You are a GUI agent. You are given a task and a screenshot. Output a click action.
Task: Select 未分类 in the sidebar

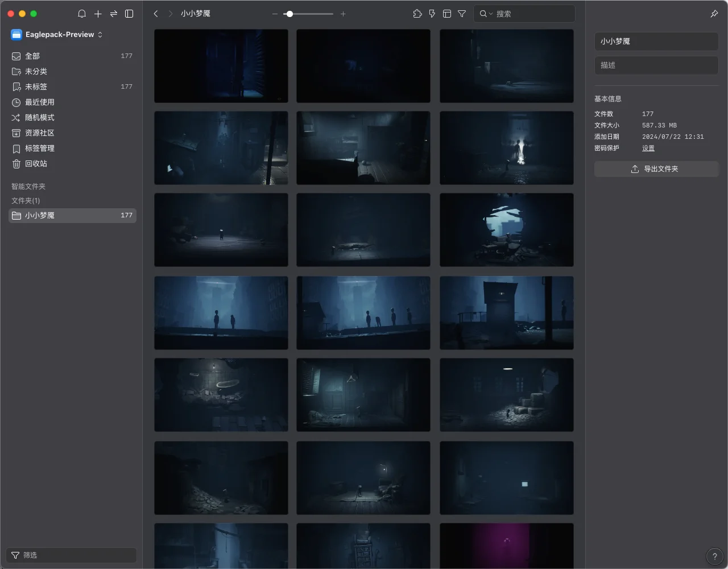point(72,71)
